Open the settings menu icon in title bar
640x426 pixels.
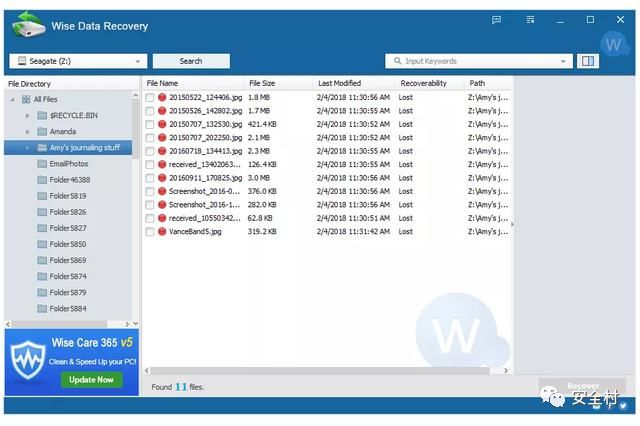coord(530,20)
